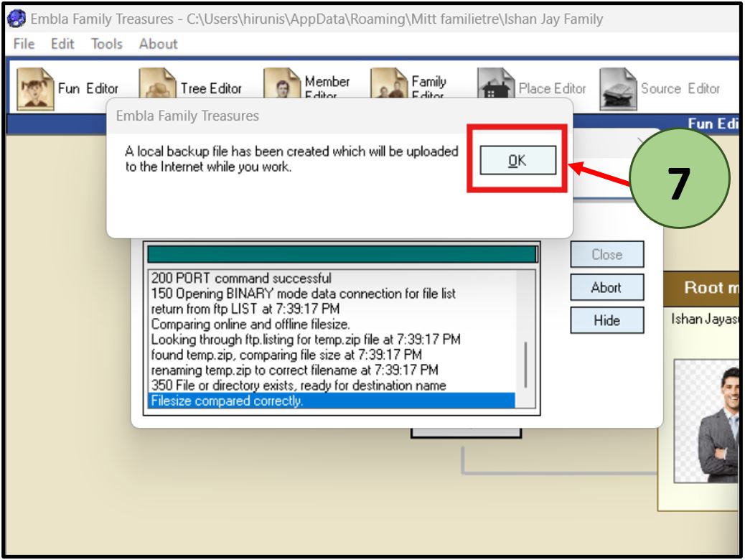This screenshot has width=745, height=560.
Task: Open the Edit menu
Action: [62, 44]
